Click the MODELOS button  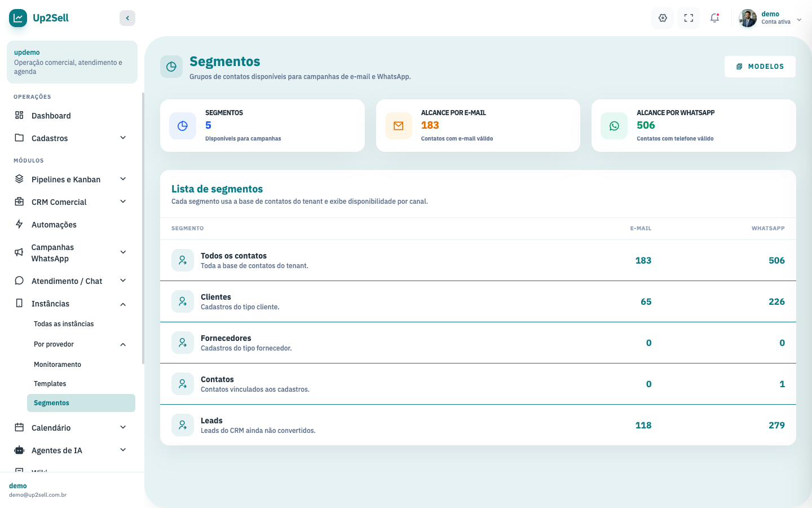[760, 67]
